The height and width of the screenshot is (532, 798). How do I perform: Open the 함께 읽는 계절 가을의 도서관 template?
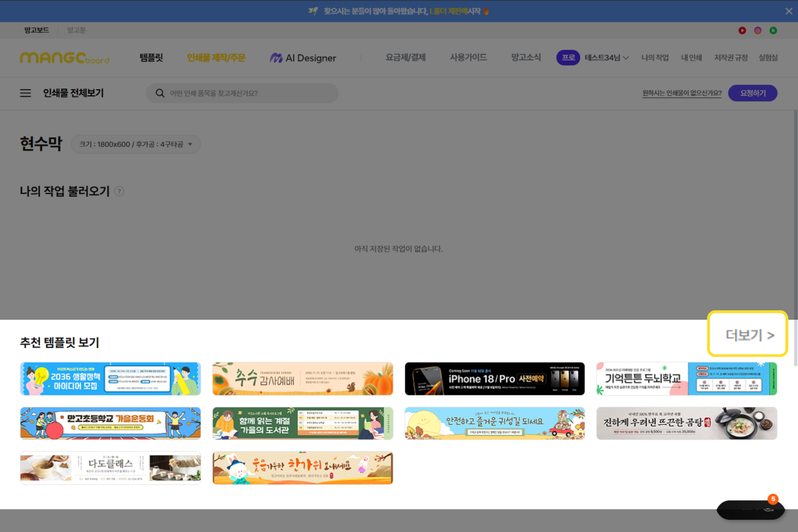click(303, 423)
